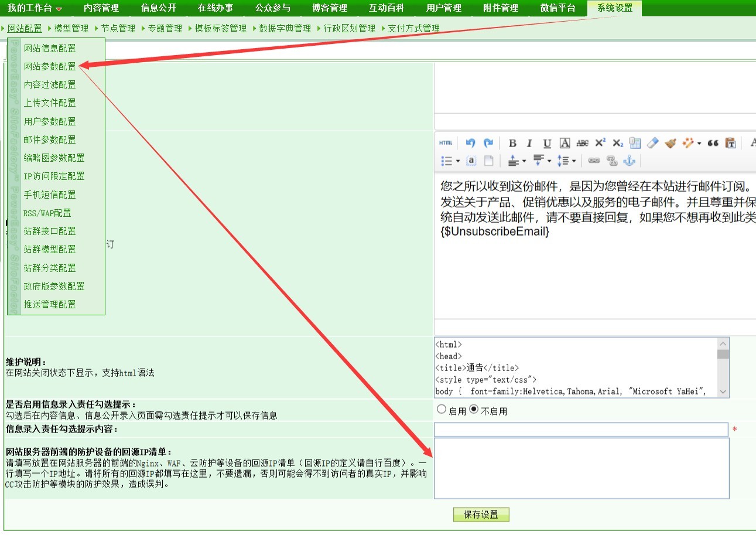This screenshot has width=756, height=538.
Task: Use the eraser to clear formatting
Action: (x=653, y=143)
